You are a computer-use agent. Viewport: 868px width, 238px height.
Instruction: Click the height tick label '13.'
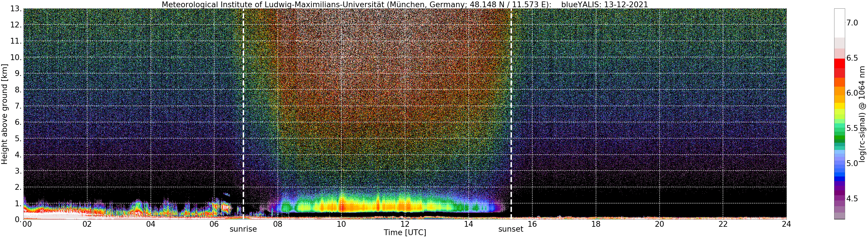(x=16, y=9)
